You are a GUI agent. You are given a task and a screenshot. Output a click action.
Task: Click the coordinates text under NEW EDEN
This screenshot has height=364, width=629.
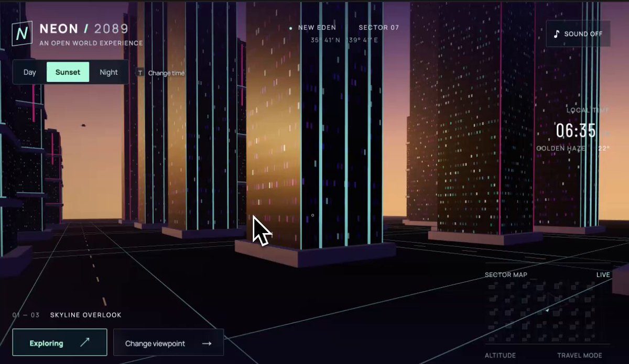pyautogui.click(x=343, y=40)
